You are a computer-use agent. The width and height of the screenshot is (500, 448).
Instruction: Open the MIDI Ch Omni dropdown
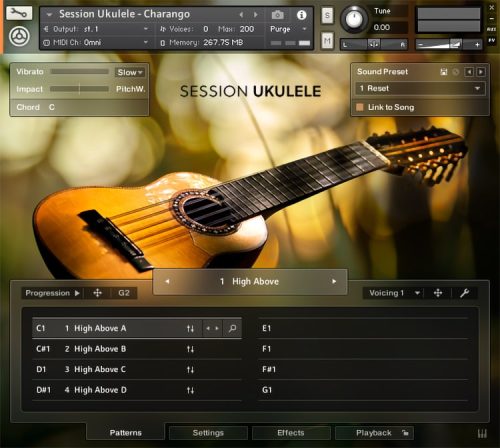click(x=96, y=43)
